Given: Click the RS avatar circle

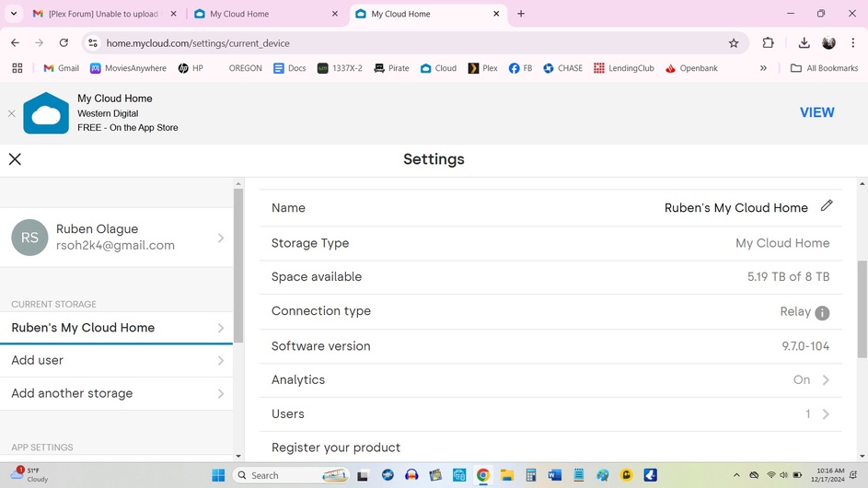Looking at the screenshot, I should 29,238.
